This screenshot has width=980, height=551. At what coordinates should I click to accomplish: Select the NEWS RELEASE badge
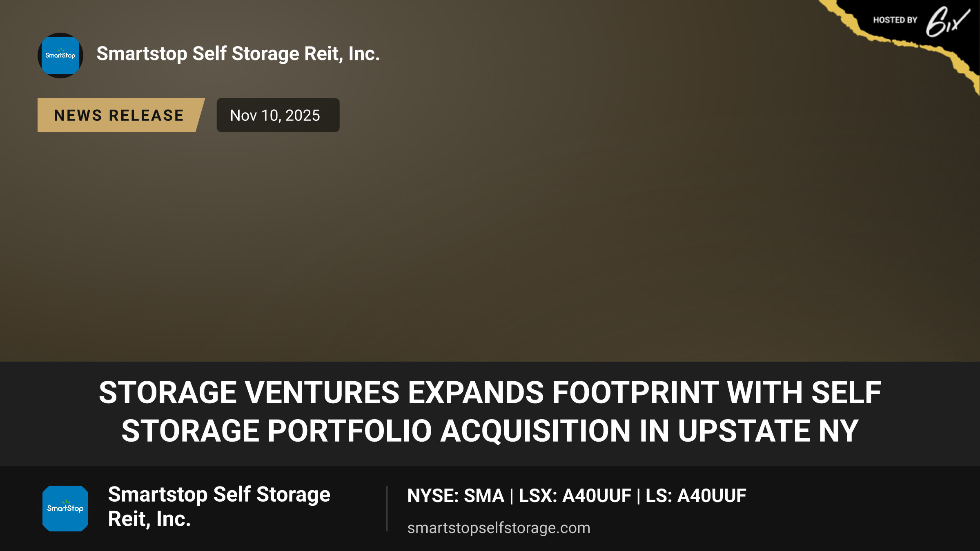coord(121,115)
